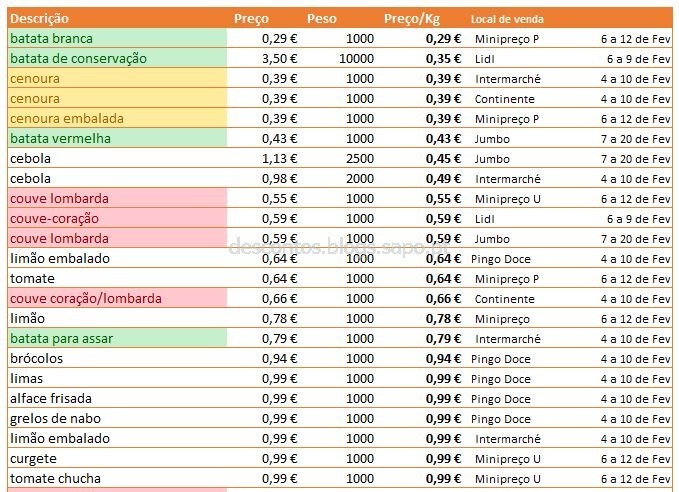Click the grelos de nabo cell
This screenshot has width=679, height=492.
tap(117, 419)
